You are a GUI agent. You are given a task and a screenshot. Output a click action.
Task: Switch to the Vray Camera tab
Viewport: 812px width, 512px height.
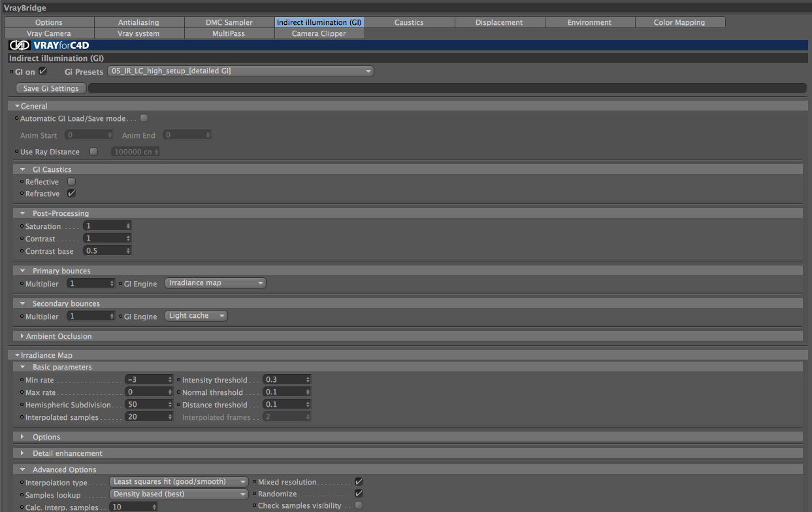coord(49,33)
